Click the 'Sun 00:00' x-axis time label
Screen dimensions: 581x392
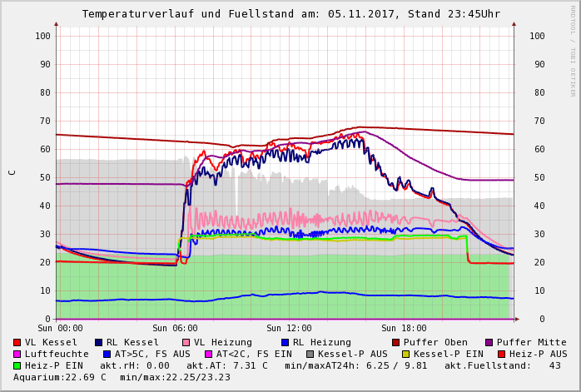coord(60,328)
